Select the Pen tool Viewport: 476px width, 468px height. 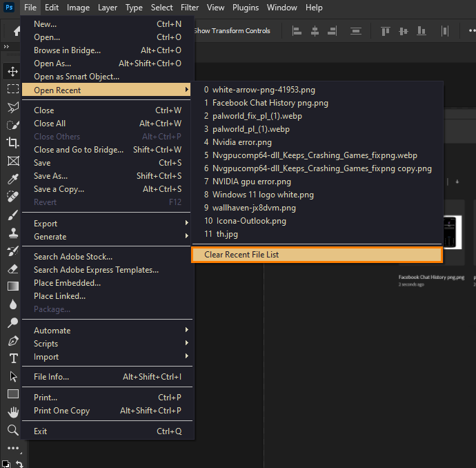[x=12, y=341]
